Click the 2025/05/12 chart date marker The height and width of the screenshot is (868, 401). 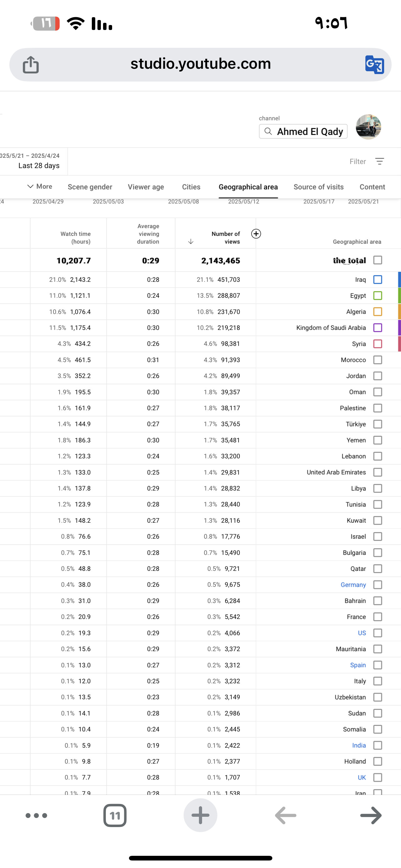(243, 202)
